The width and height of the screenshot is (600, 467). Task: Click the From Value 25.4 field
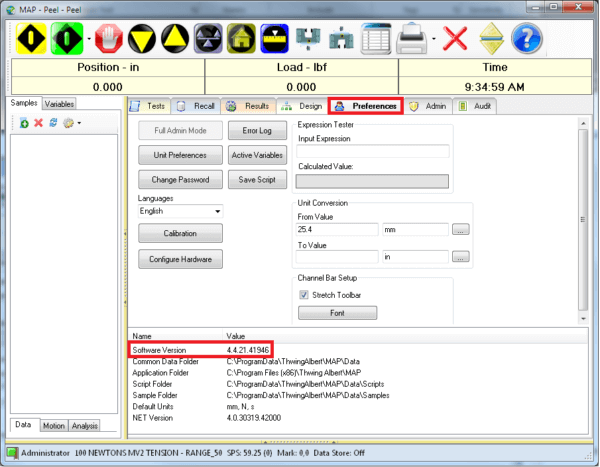[x=337, y=229]
